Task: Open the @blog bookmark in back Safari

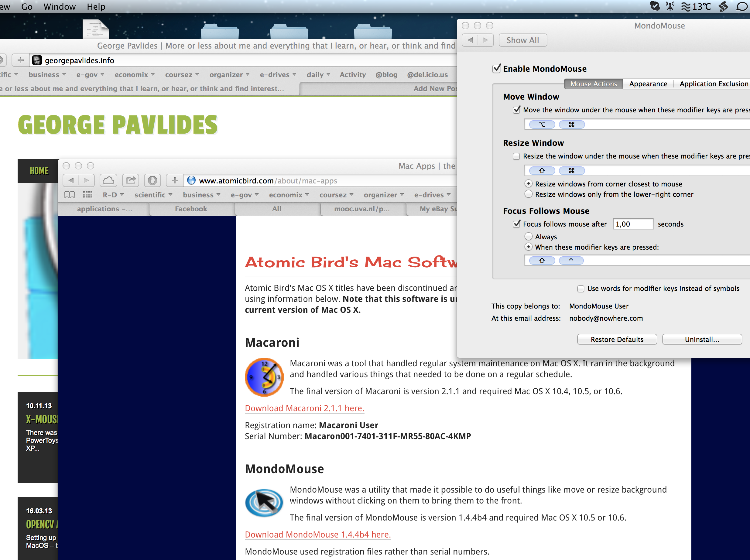Action: [386, 75]
